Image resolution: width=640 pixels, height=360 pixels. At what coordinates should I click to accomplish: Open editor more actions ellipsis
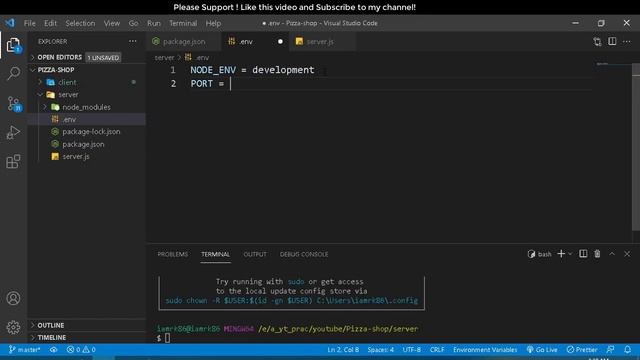pyautogui.click(x=627, y=41)
